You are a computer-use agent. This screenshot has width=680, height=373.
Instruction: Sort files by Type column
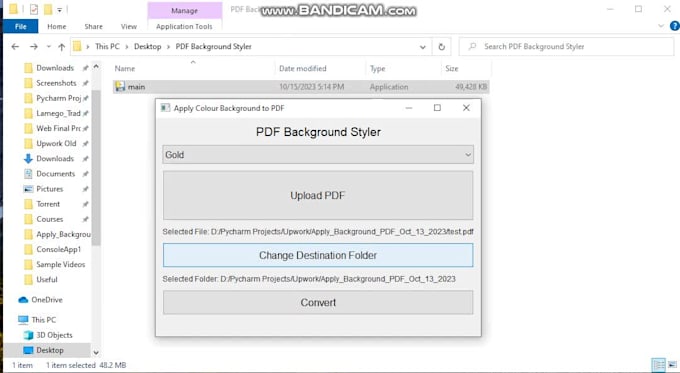pos(377,69)
